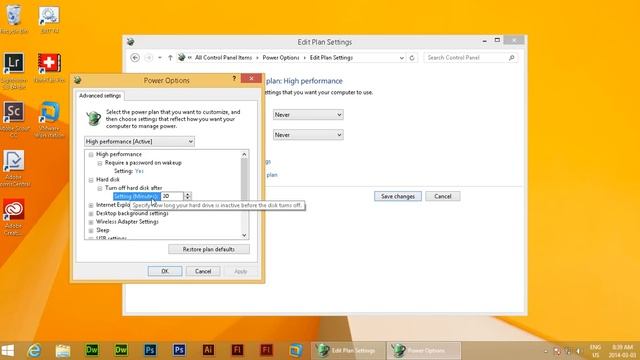Open the Lightroom desktop shortcut
This screenshot has height=360, width=640.
(x=14, y=69)
